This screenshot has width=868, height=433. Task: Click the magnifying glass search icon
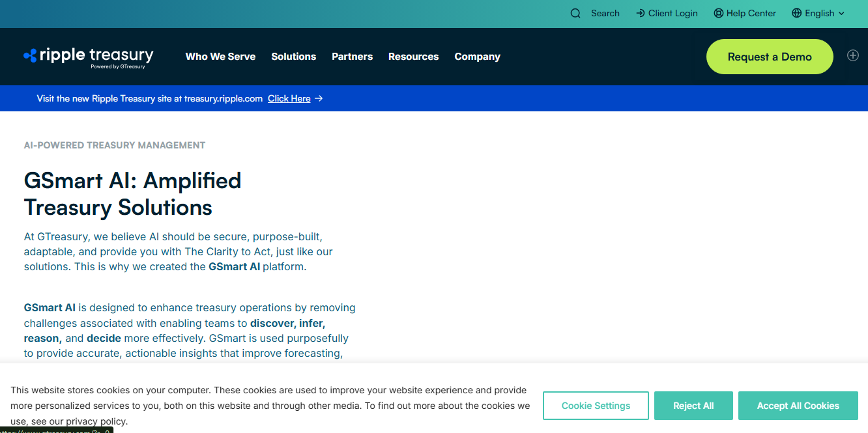(575, 14)
